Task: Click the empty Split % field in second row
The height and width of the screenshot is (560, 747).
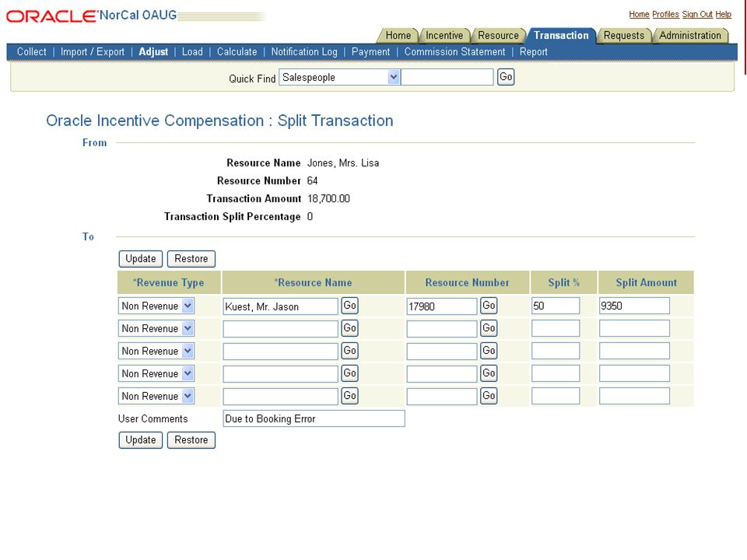Action: click(x=556, y=328)
